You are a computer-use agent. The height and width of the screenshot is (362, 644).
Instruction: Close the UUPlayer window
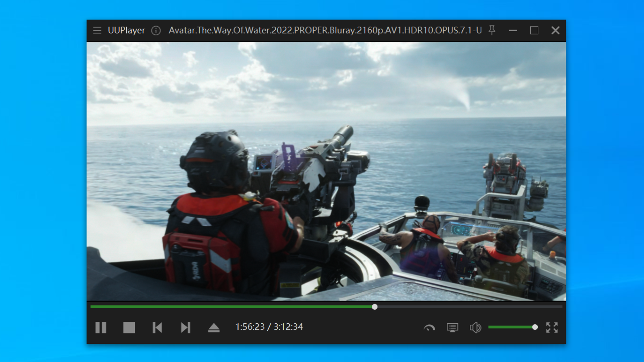(555, 31)
